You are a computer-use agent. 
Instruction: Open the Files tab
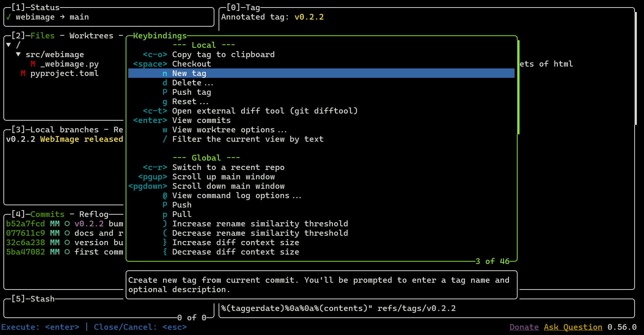tap(43, 36)
